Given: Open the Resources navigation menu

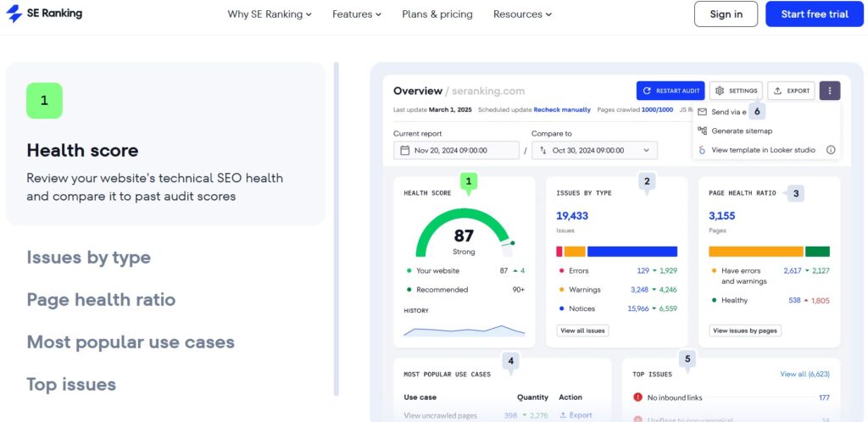Looking at the screenshot, I should click(522, 14).
